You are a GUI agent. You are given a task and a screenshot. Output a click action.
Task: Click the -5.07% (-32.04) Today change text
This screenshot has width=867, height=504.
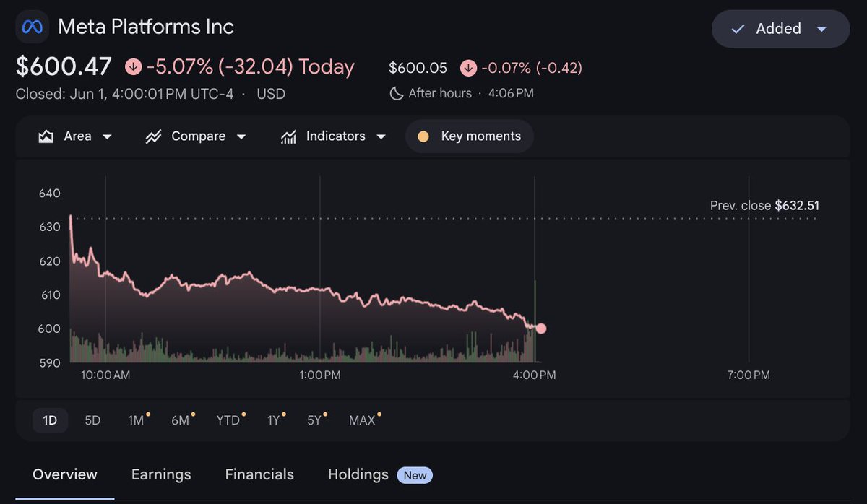[250, 67]
